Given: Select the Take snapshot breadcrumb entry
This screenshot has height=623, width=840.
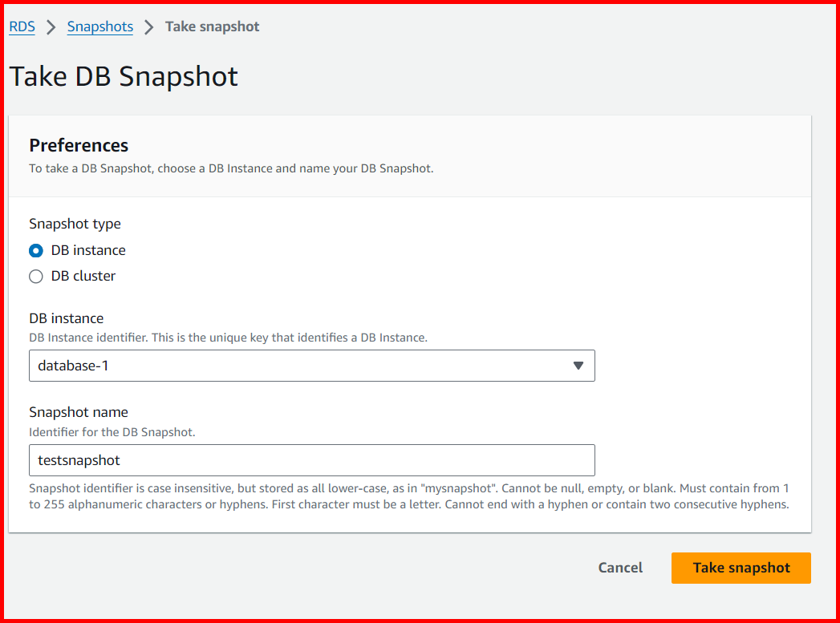Looking at the screenshot, I should (x=212, y=26).
